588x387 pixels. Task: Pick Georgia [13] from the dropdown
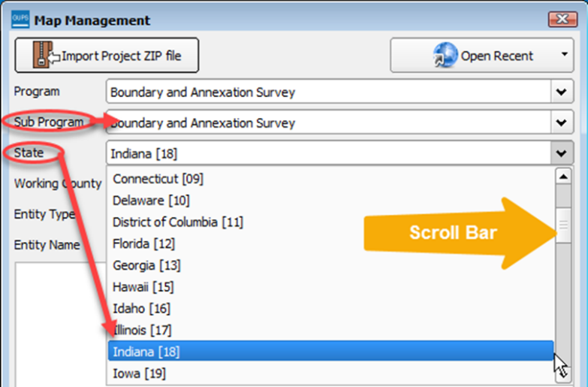pos(146,265)
